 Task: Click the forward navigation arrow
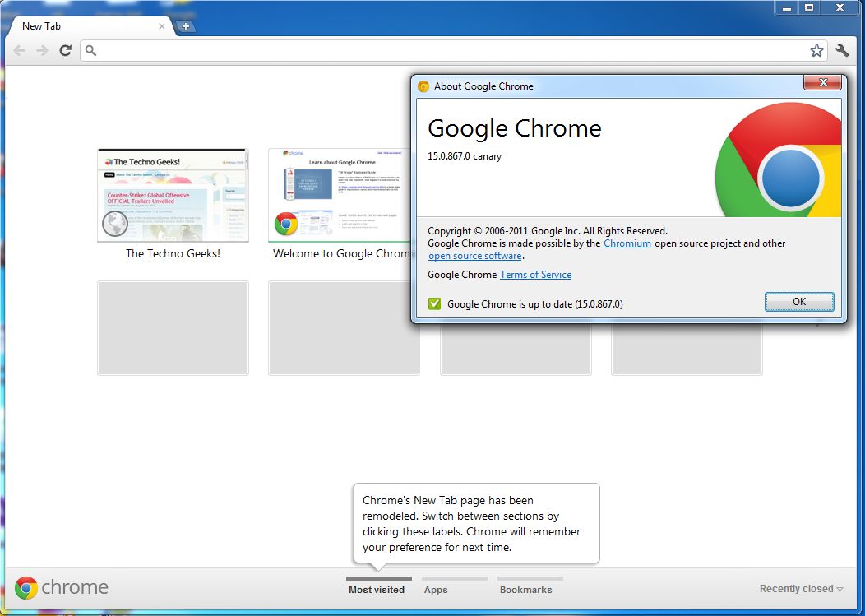coord(42,50)
